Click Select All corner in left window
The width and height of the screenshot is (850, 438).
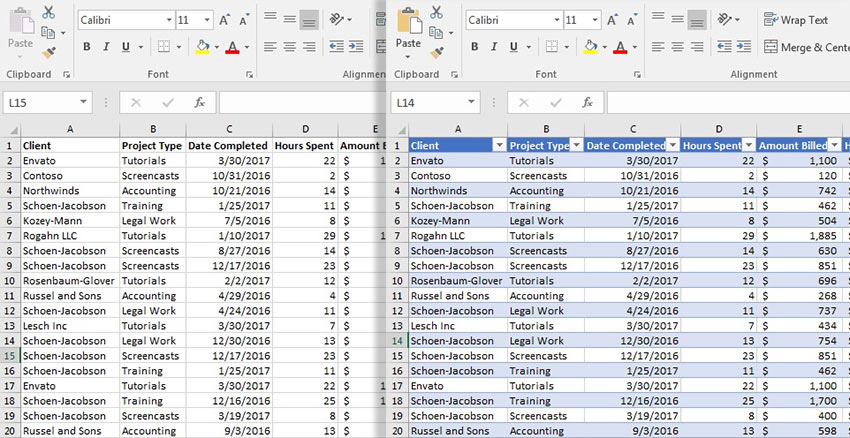[13, 130]
